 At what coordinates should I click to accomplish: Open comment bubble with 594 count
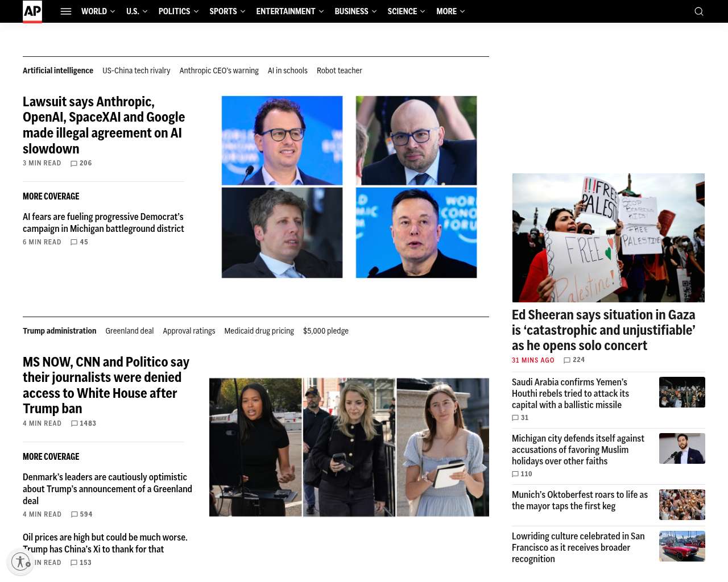[x=75, y=515]
